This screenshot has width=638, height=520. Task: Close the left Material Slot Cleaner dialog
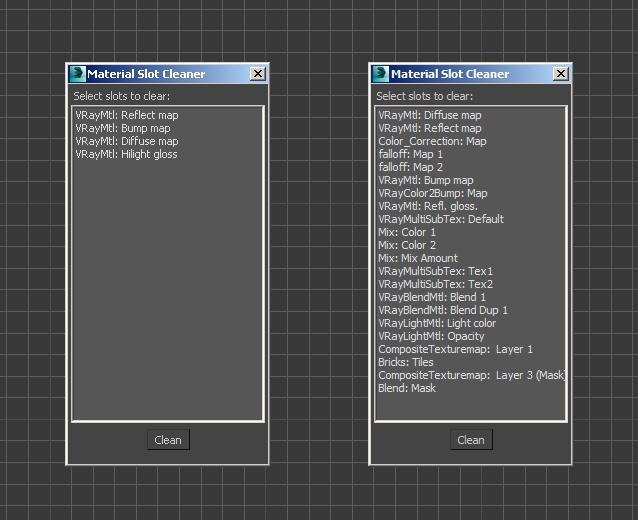pyautogui.click(x=257, y=74)
